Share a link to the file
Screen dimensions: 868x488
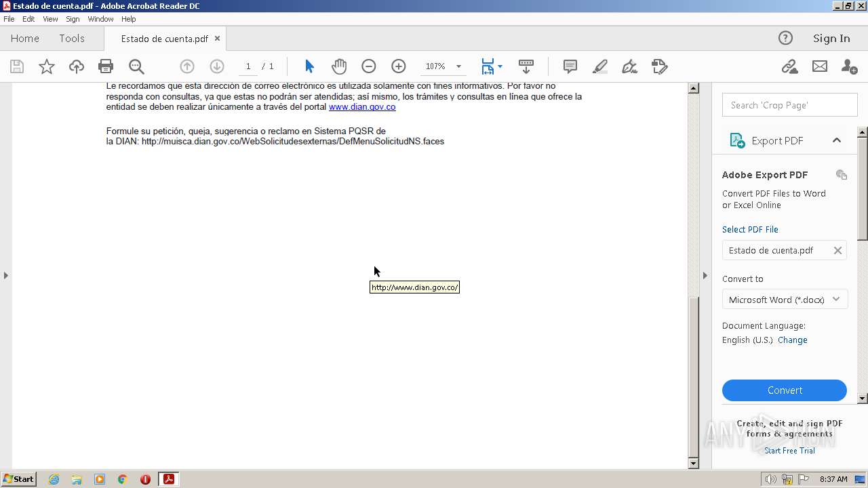789,66
